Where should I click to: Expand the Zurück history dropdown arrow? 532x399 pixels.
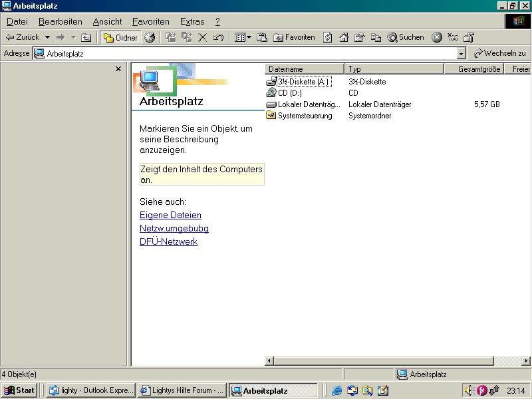tap(47, 38)
